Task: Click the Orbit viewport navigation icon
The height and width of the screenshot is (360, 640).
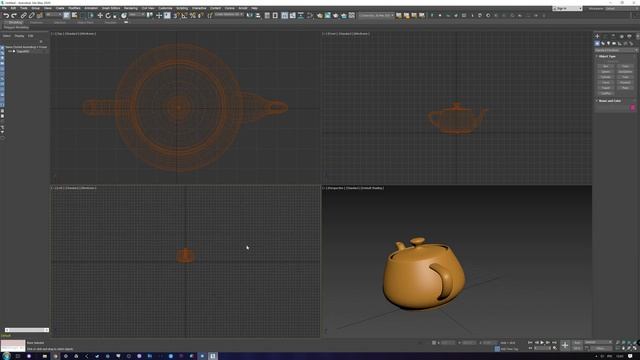Action: [x=629, y=348]
